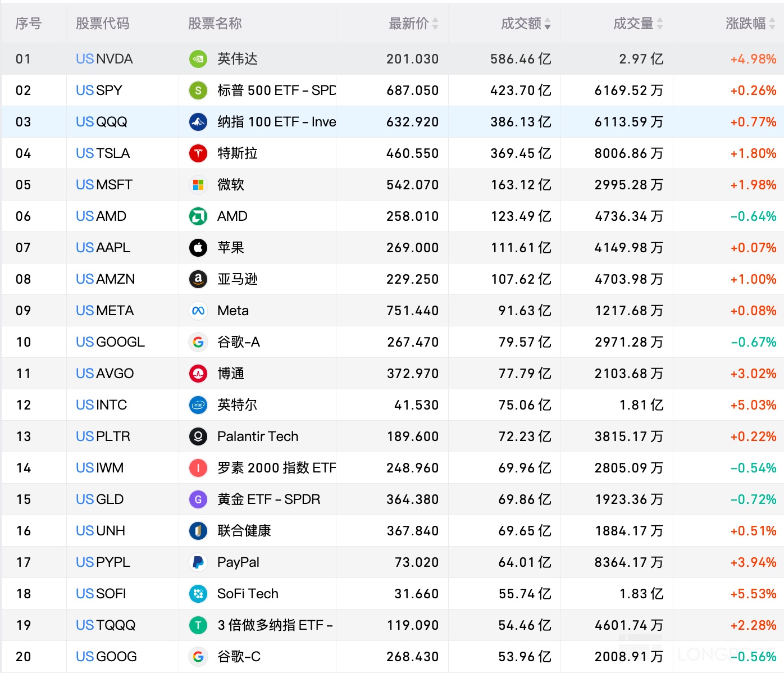Open the US QQQ stock code link
The height and width of the screenshot is (673, 784).
point(102,122)
